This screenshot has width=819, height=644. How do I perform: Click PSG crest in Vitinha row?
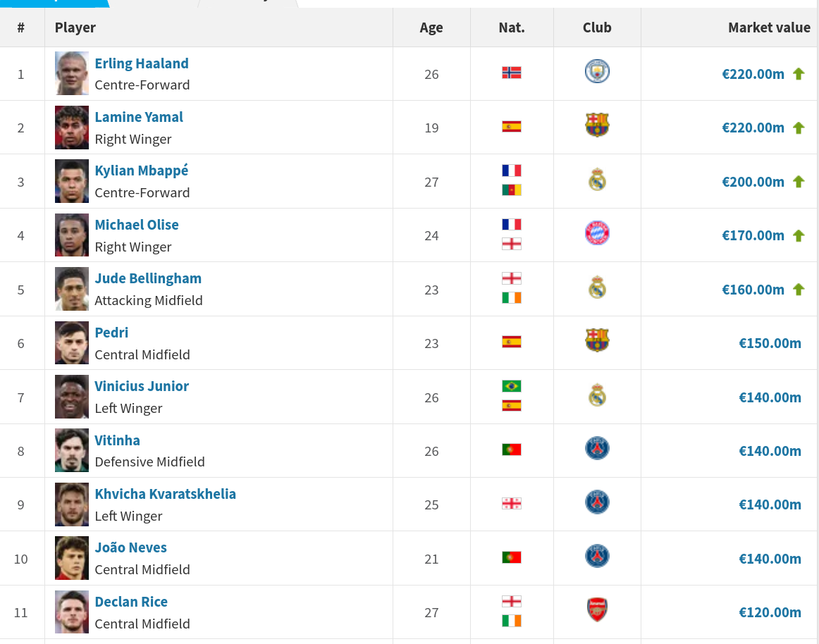coord(597,448)
